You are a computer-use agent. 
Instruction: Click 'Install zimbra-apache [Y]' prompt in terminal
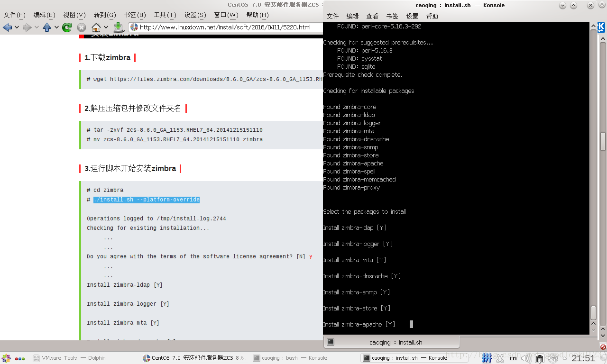359,325
